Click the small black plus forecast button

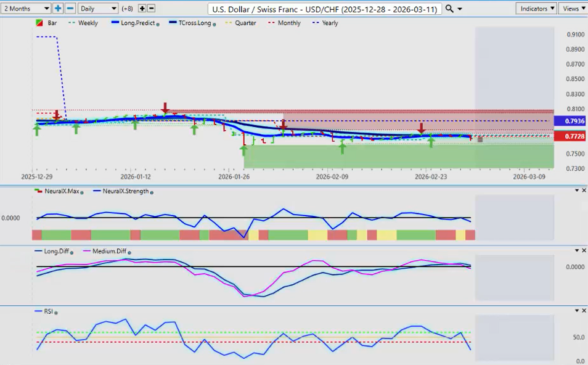pyautogui.click(x=142, y=9)
